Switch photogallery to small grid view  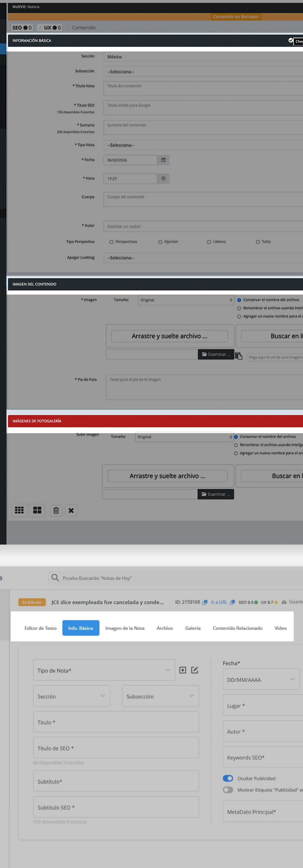(19, 510)
